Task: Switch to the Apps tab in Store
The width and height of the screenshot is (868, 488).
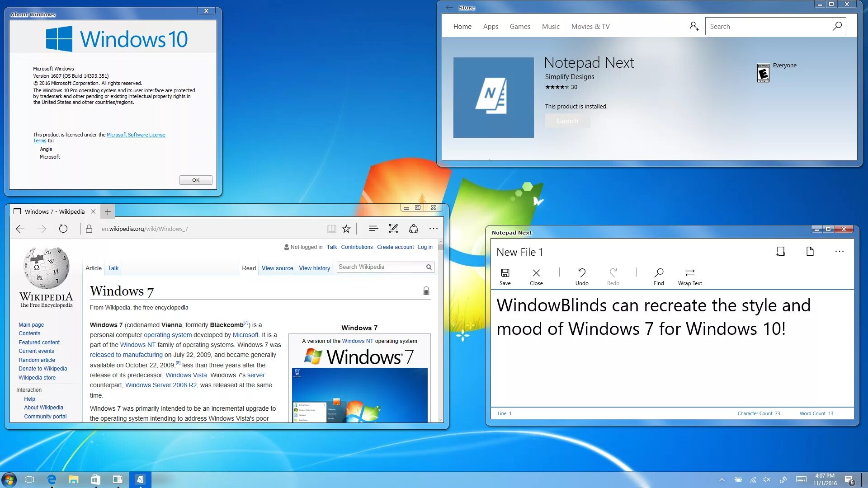Action: (491, 27)
